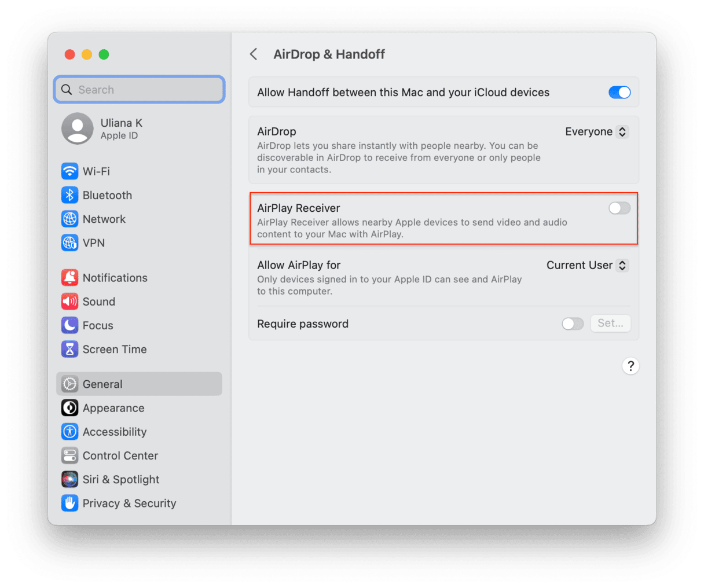Open Wi-Fi settings label

click(96, 171)
